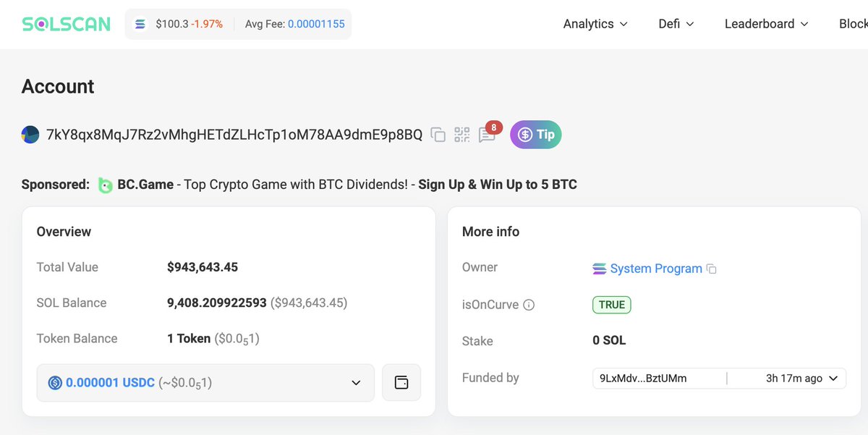The width and height of the screenshot is (868, 435).
Task: Click the 0.000001 USDC token link
Action: pyautogui.click(x=110, y=382)
